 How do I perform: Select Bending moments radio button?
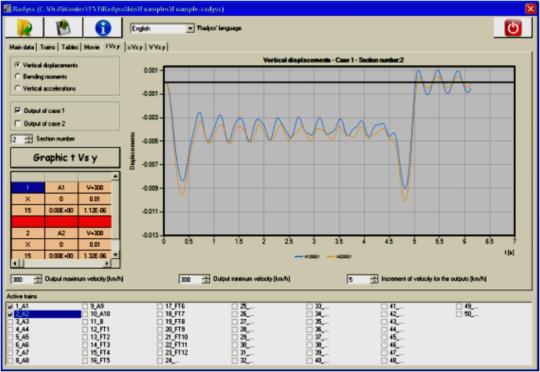click(x=18, y=76)
